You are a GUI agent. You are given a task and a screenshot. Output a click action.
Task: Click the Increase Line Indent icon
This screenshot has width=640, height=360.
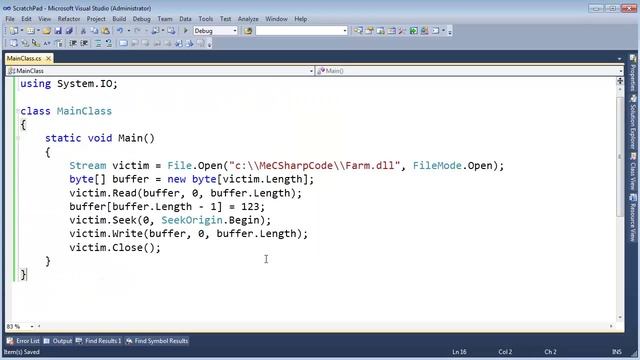coord(84,43)
